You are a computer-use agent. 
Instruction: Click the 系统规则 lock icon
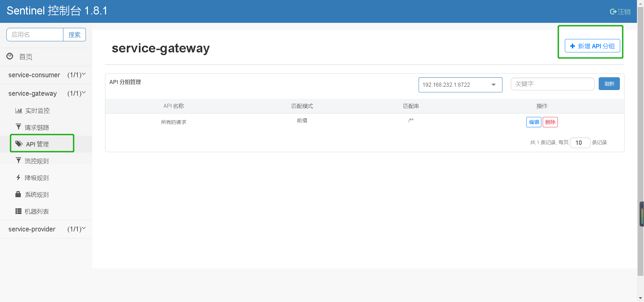18,194
